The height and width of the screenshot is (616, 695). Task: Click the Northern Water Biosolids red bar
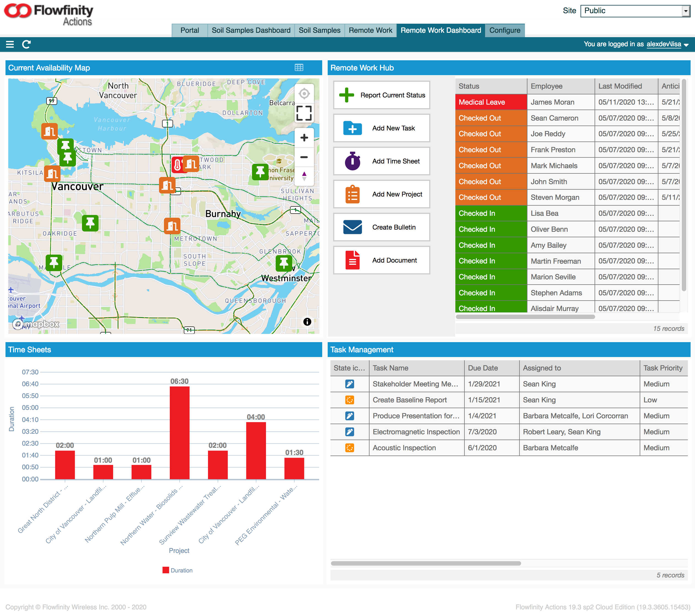(x=180, y=433)
